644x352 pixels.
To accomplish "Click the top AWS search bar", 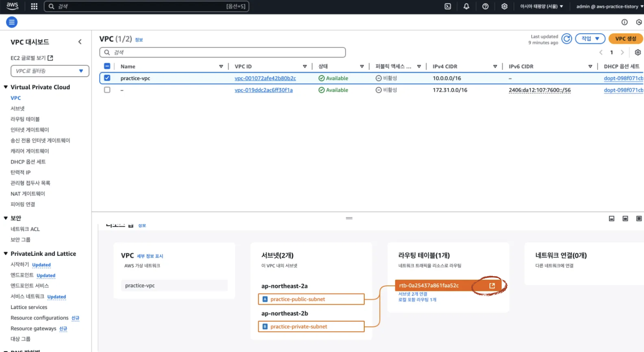I will tap(147, 6).
